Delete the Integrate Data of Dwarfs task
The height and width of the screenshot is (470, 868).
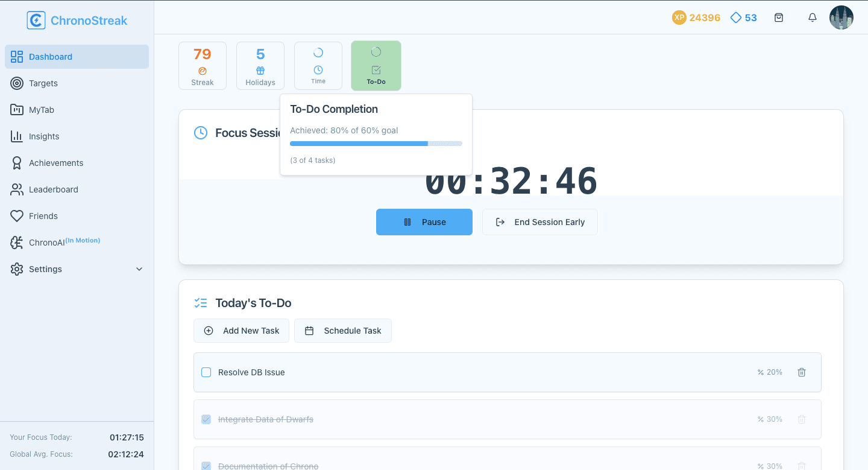(802, 419)
